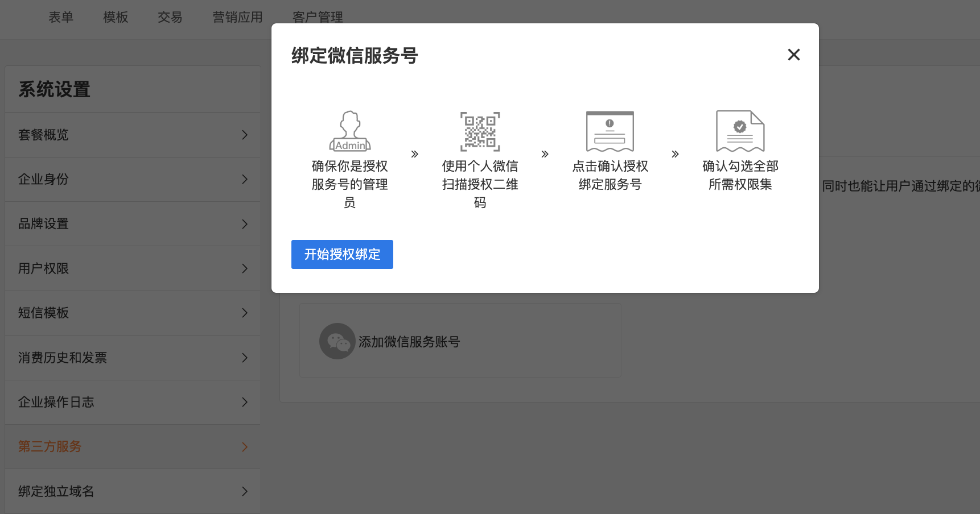Open 套餐概览 in sidebar

coord(133,135)
